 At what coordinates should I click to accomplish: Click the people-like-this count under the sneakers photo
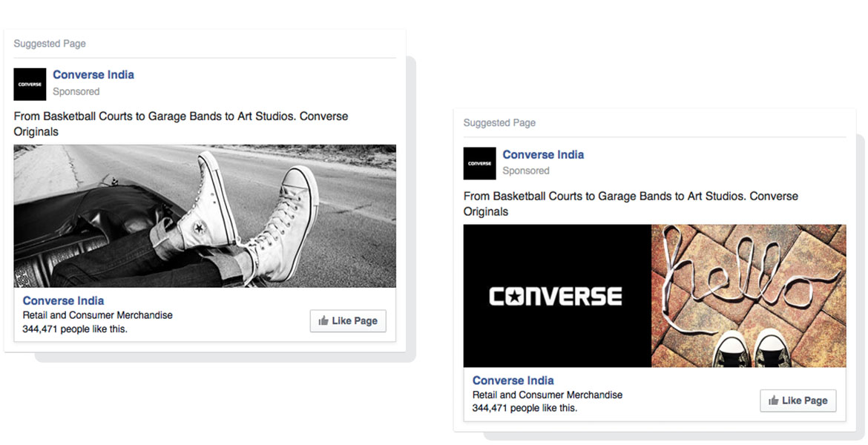[74, 329]
